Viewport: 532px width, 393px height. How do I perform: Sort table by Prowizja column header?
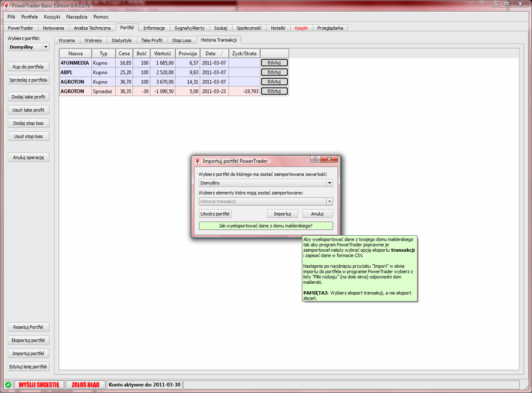pyautogui.click(x=187, y=53)
